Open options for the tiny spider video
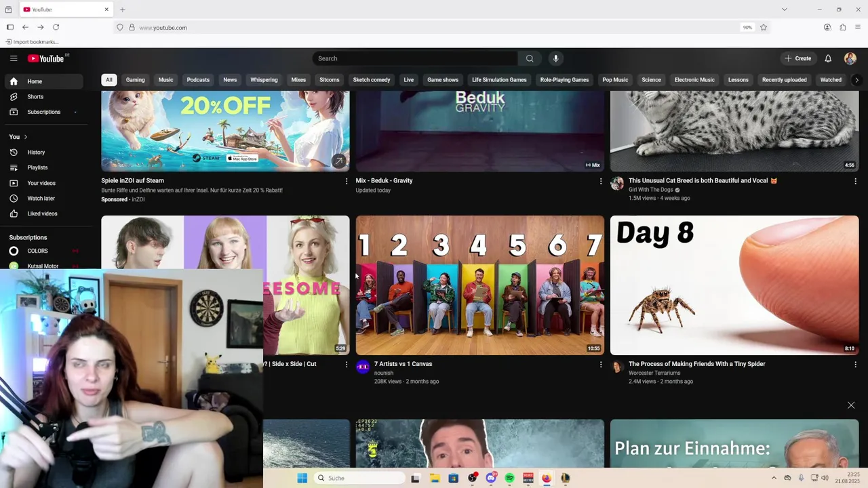 pyautogui.click(x=855, y=365)
